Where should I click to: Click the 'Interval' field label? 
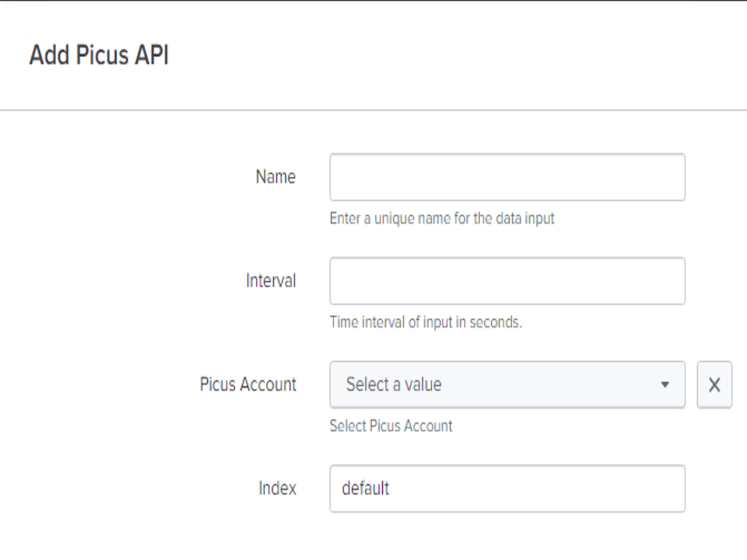click(271, 281)
